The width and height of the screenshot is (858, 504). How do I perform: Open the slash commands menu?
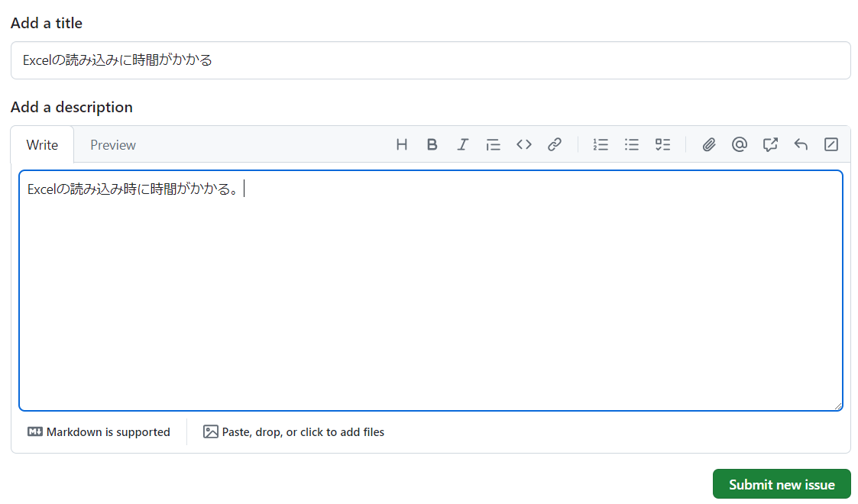(x=831, y=144)
